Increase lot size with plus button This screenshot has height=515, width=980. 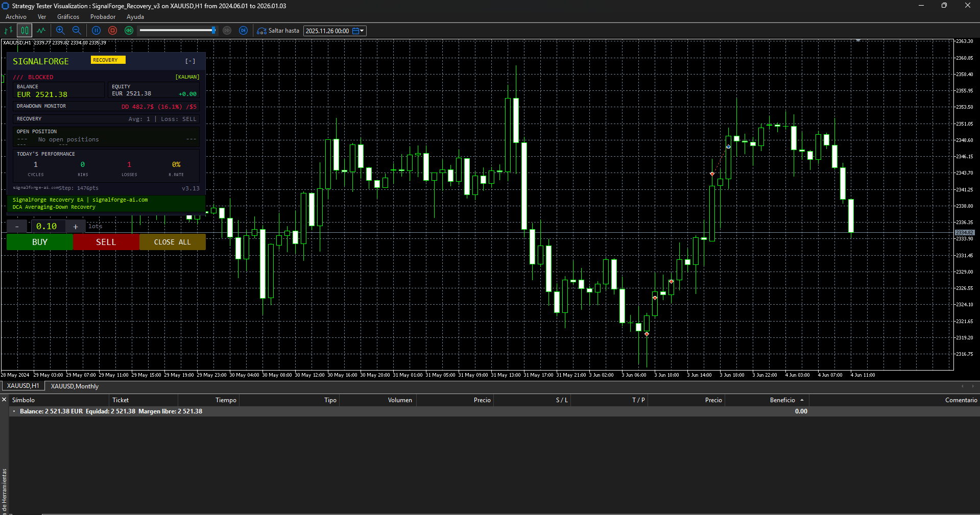coord(76,226)
